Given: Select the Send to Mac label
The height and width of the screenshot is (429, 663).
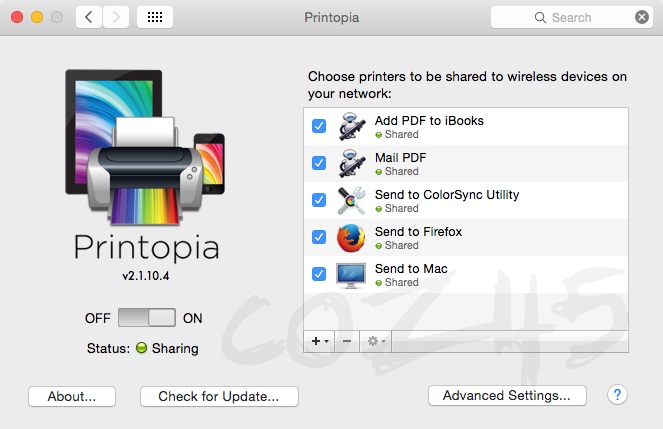Looking at the screenshot, I should click(x=411, y=269).
